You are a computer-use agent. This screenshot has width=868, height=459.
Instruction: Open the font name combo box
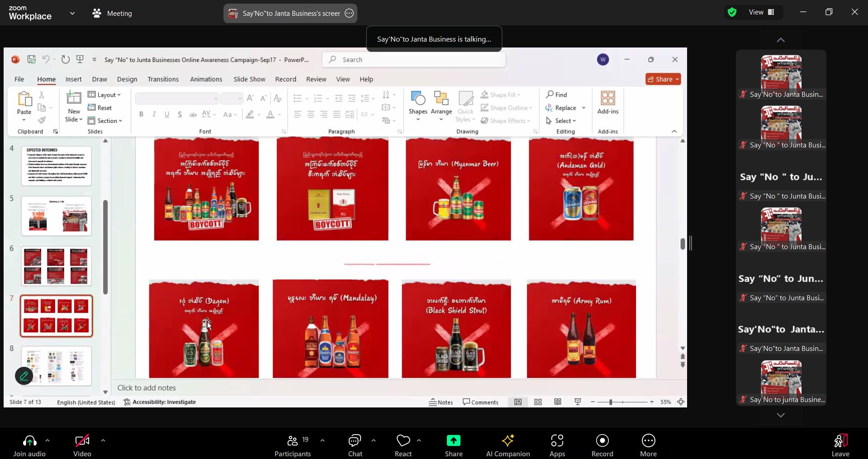177,98
